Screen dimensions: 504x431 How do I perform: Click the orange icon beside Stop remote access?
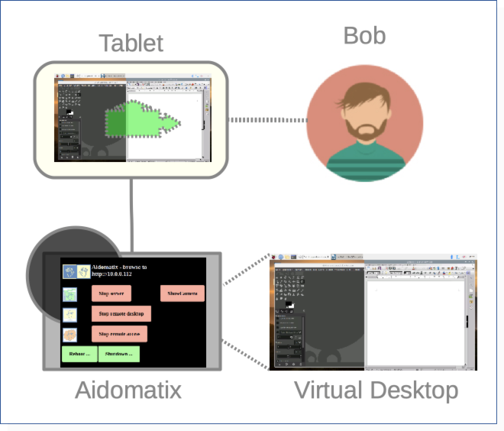[x=69, y=335]
